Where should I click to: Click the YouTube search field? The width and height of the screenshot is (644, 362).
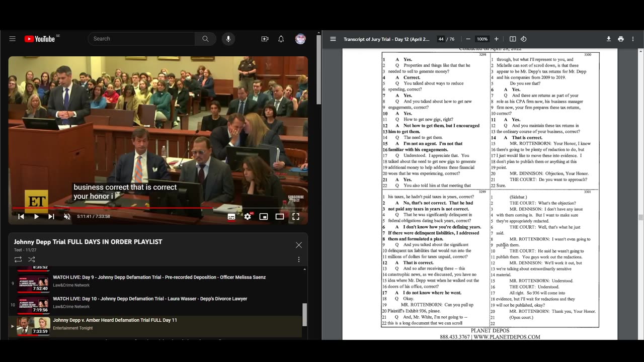[141, 39]
